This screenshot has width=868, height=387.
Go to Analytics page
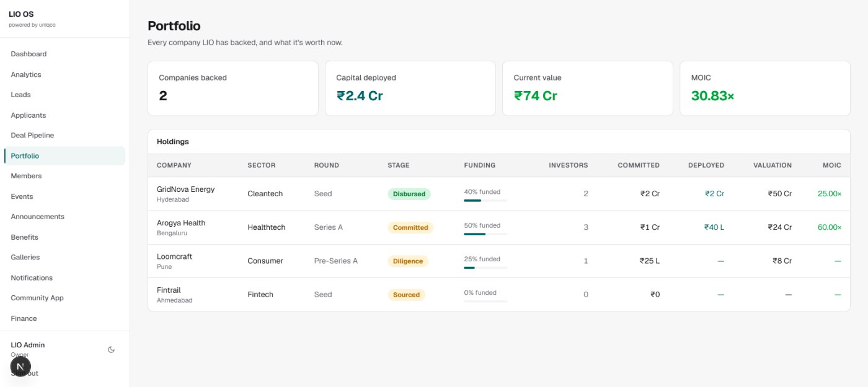64,74
